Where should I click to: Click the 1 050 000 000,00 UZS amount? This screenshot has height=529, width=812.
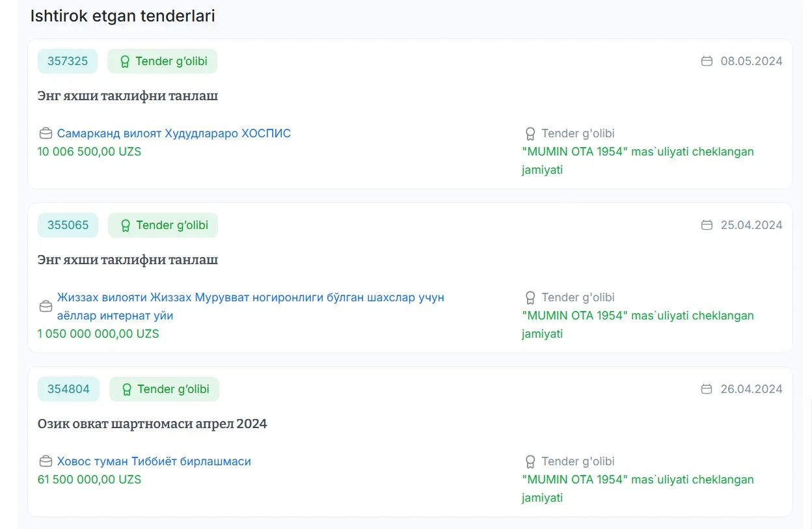tap(98, 334)
